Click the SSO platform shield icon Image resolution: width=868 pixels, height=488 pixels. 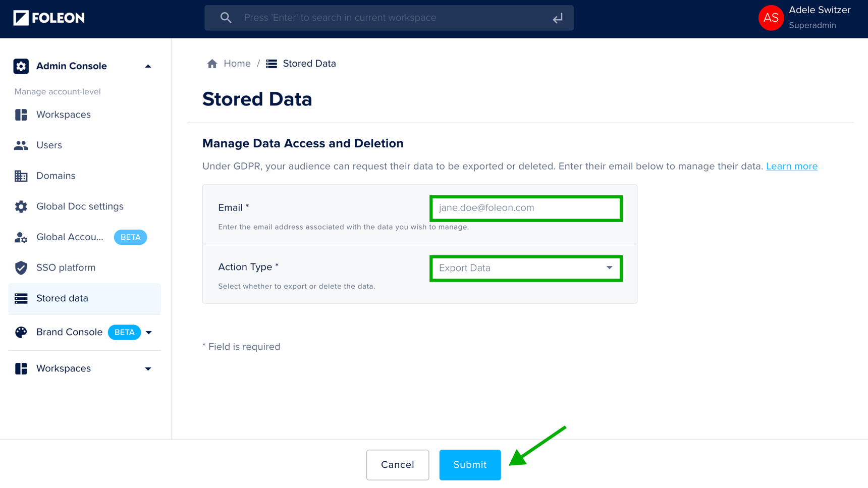point(21,268)
